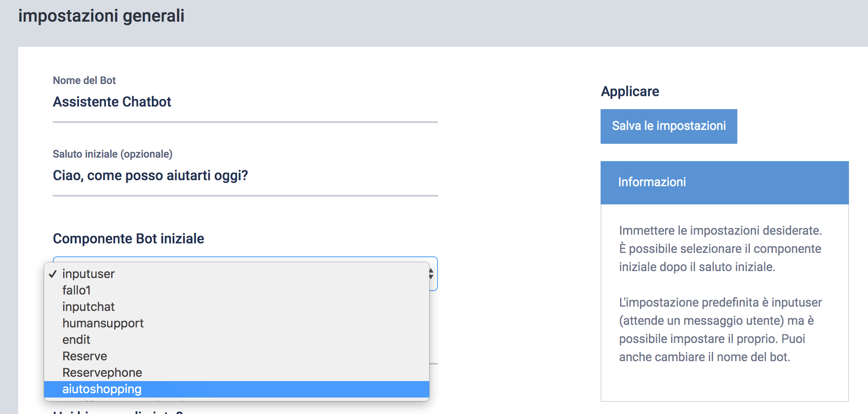868x414 pixels.
Task: Select the aiutoshopping option in dropdown
Action: coord(237,389)
